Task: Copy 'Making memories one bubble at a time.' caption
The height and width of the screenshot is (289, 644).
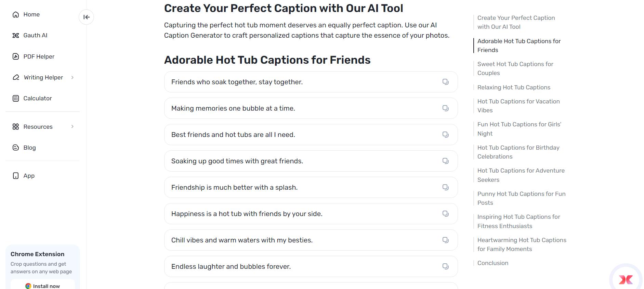Action: click(x=445, y=108)
